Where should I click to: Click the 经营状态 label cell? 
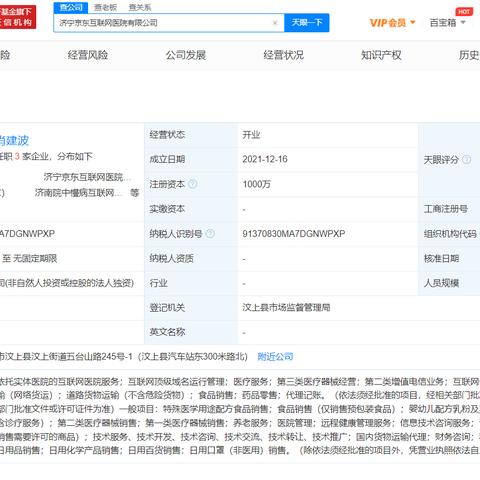[x=191, y=135]
